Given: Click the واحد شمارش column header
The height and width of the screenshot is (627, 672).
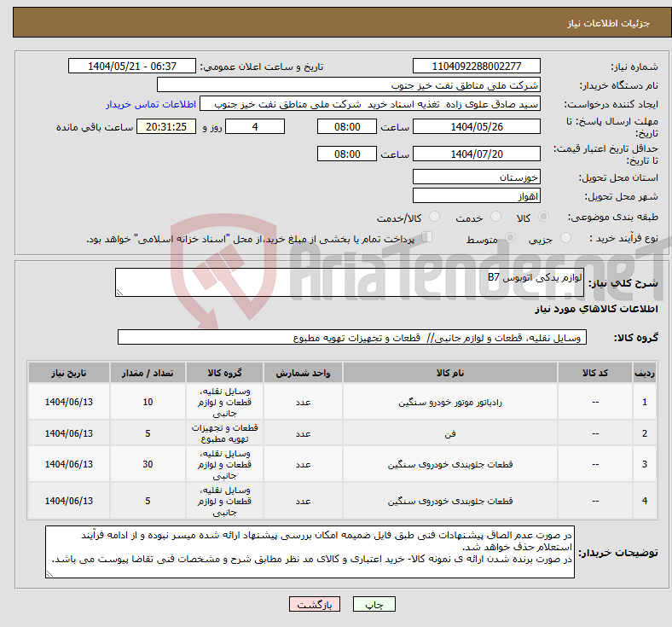Looking at the screenshot, I should click(303, 373).
